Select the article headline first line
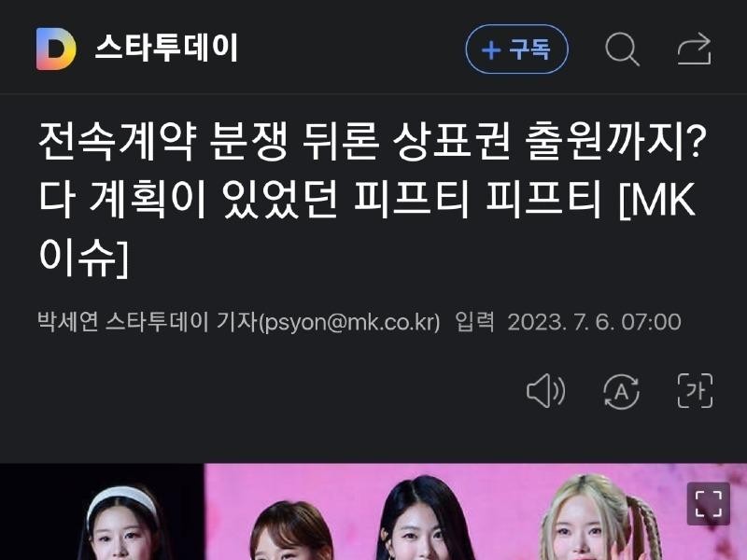The height and width of the screenshot is (560, 747). click(372, 142)
